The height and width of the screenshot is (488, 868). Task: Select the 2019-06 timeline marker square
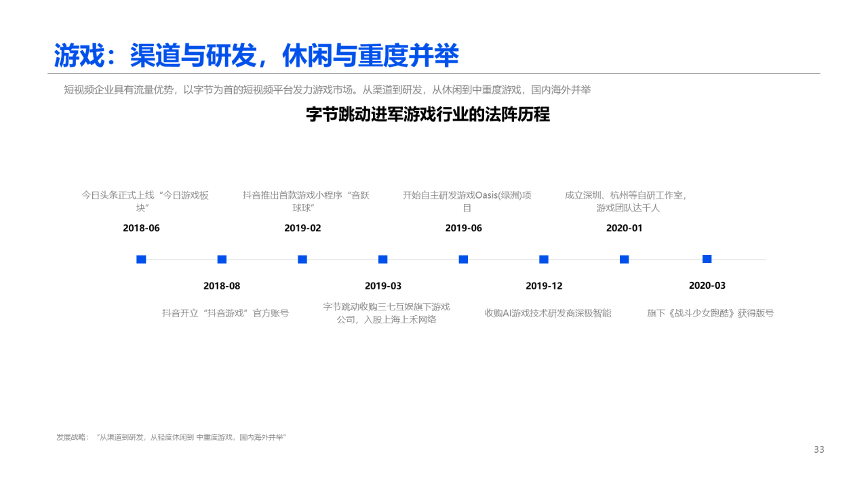coord(463,259)
